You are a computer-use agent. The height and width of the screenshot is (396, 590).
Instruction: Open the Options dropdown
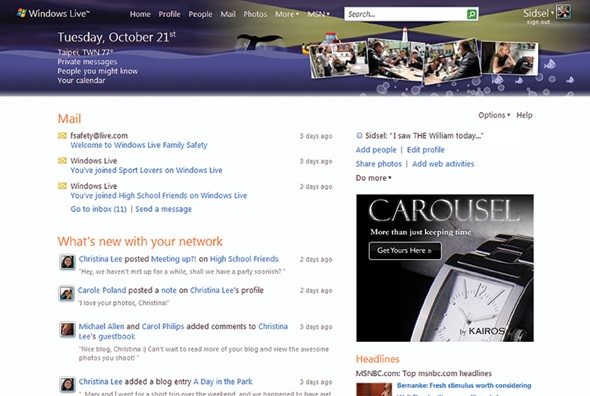pyautogui.click(x=494, y=115)
